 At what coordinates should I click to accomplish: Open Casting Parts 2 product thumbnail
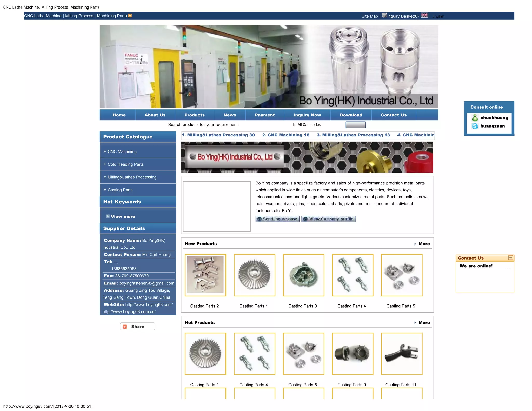point(205,275)
